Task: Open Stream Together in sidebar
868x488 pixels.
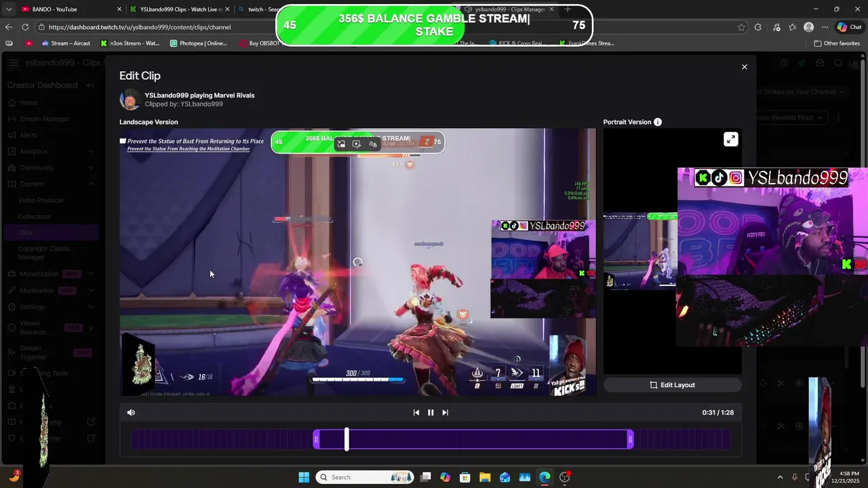Action: (51, 352)
